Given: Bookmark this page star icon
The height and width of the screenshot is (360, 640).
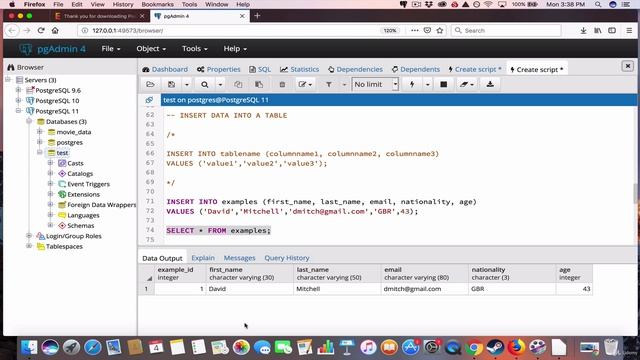Looking at the screenshot, I should pyautogui.click(x=440, y=31).
